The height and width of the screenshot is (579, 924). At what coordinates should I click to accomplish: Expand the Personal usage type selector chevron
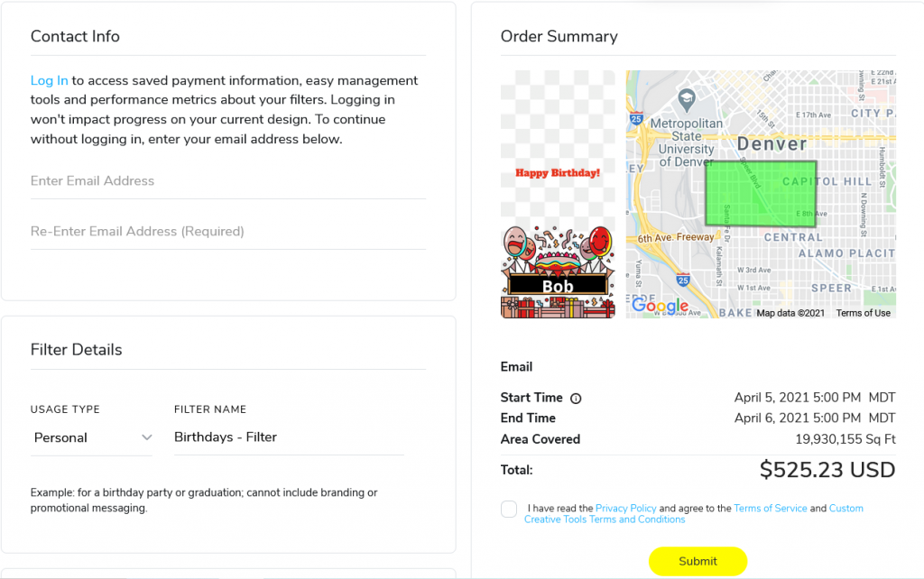click(147, 437)
